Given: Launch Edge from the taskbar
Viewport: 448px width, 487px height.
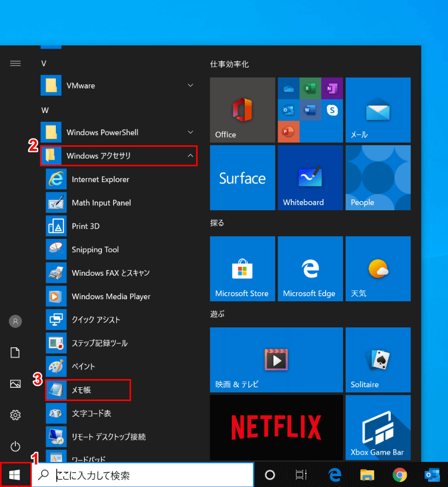Looking at the screenshot, I should point(335,475).
